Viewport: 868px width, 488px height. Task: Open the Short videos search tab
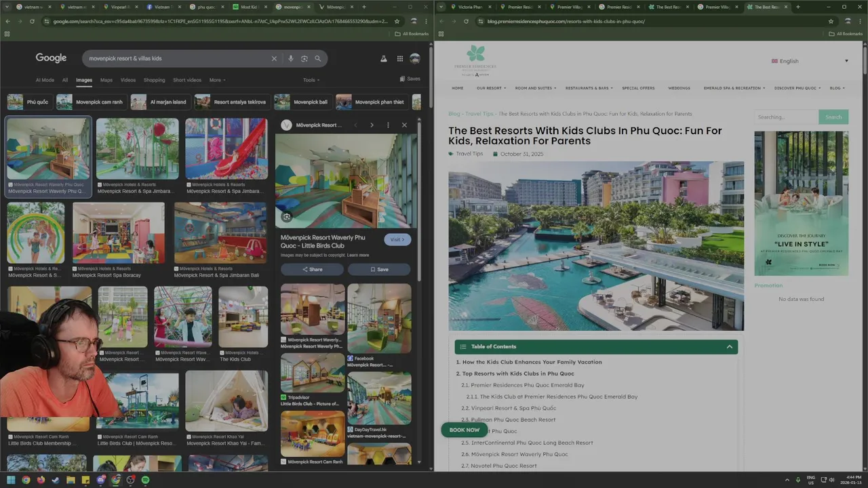pyautogui.click(x=187, y=80)
